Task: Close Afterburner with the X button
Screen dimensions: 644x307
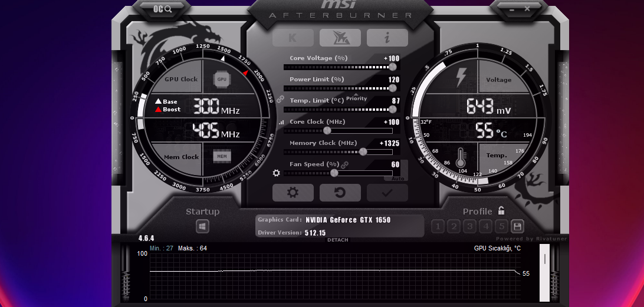Action: click(x=527, y=9)
